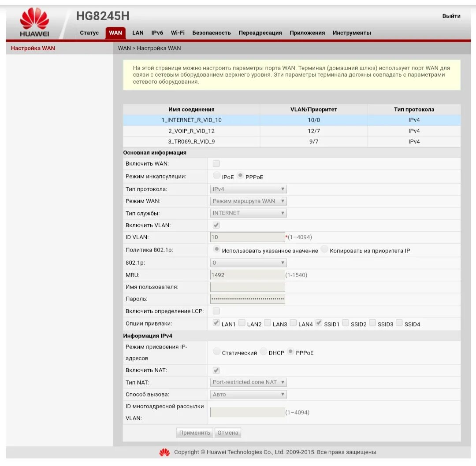Viewport: 476px width, 466px height.
Task: Click the small Huawei logo in footer
Action: tap(164, 452)
